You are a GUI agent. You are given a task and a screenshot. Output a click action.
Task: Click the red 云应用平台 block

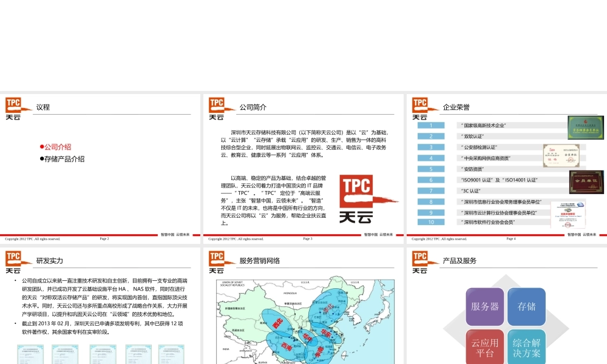point(484,347)
